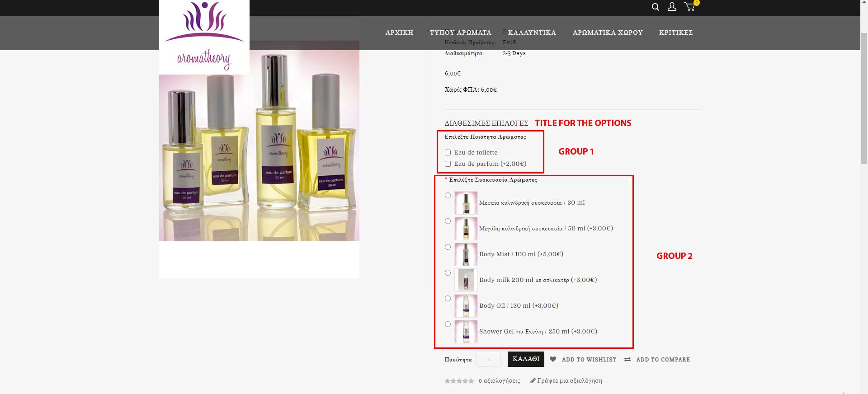Select the 30 ml packaging radio button
This screenshot has width=868, height=394.
click(448, 196)
